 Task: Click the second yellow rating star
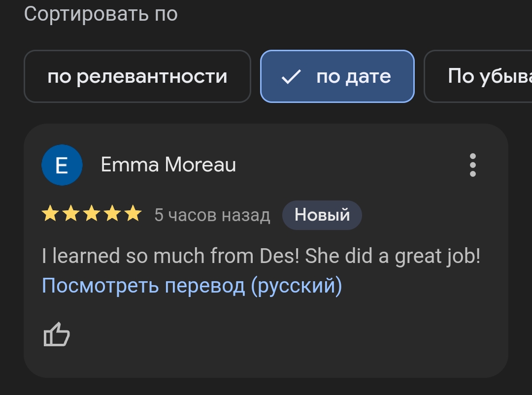[71, 214]
